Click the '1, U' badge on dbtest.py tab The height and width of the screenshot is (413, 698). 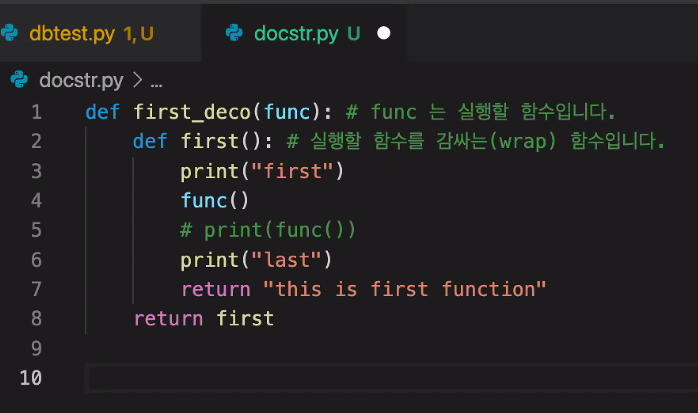click(x=138, y=34)
